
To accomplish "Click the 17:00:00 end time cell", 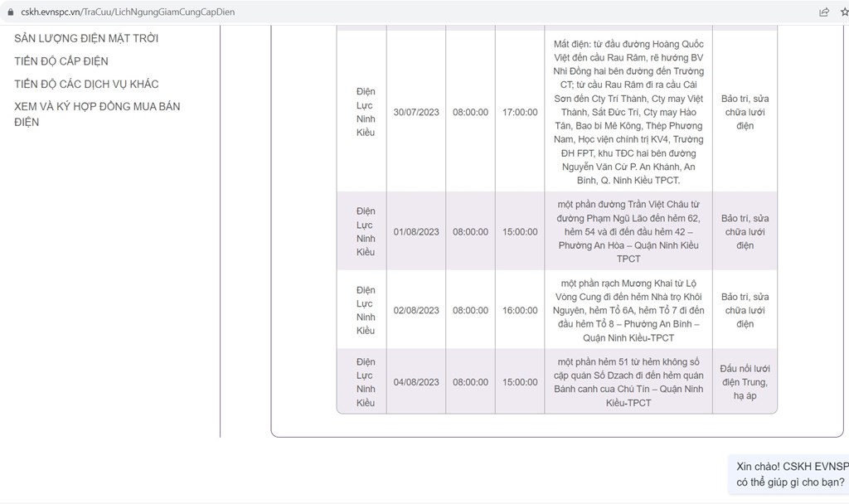I will (520, 112).
